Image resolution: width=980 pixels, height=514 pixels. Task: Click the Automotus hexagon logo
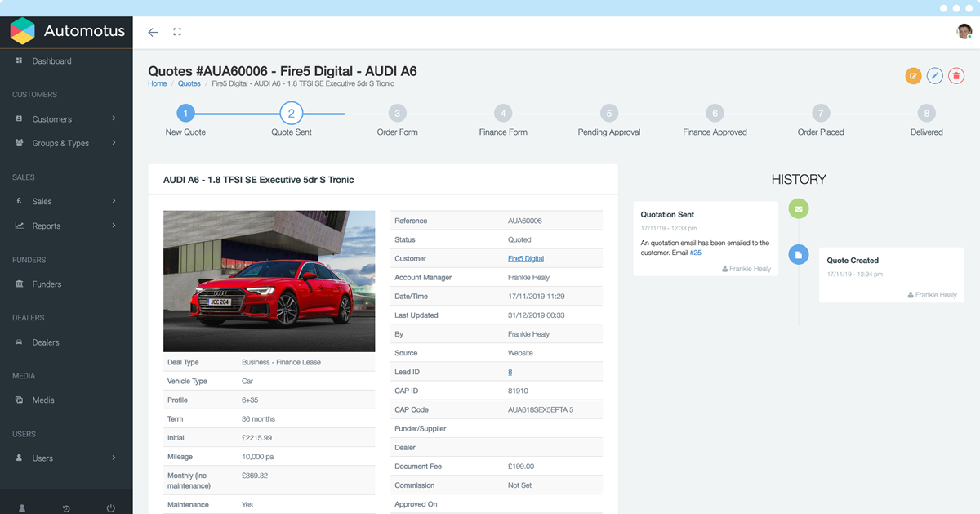[22, 31]
